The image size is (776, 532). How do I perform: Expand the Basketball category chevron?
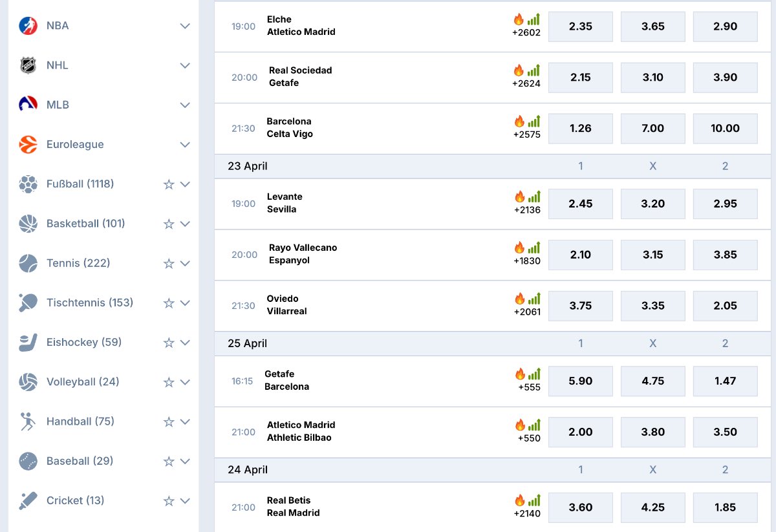(186, 223)
